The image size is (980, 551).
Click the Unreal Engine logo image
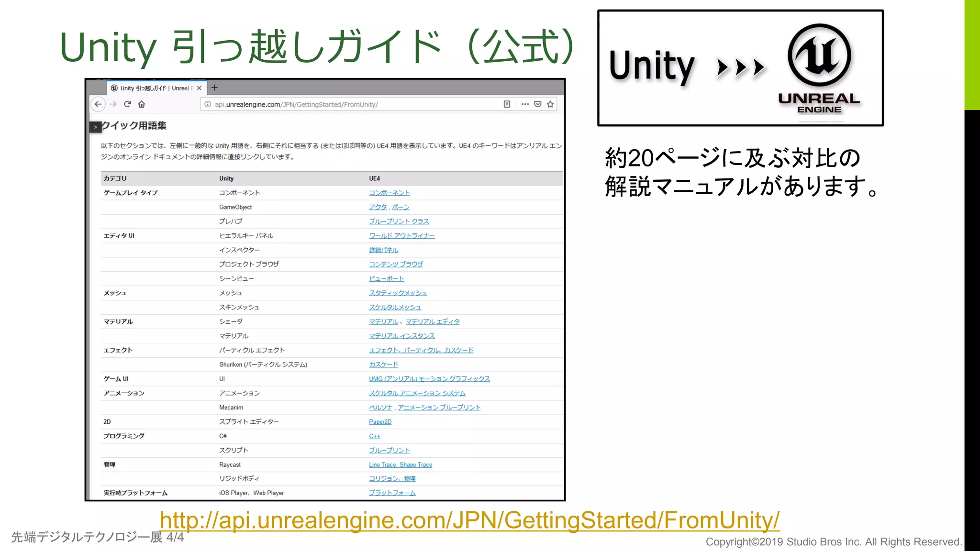[819, 68]
